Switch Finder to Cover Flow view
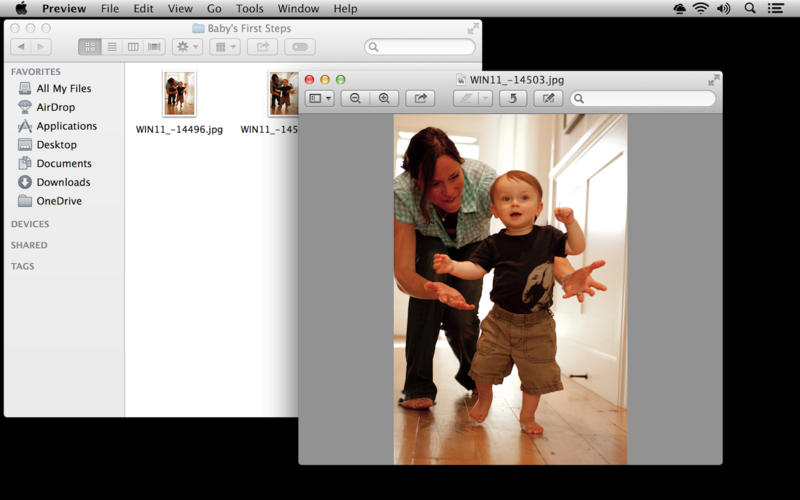Screen dimensions: 800x500 click(154, 47)
